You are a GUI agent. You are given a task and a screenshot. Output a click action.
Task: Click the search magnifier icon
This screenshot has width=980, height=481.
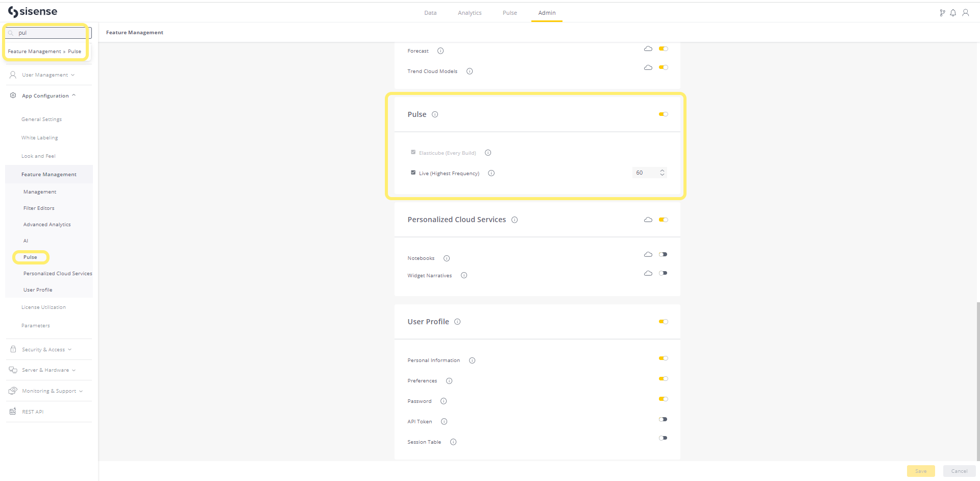11,33
